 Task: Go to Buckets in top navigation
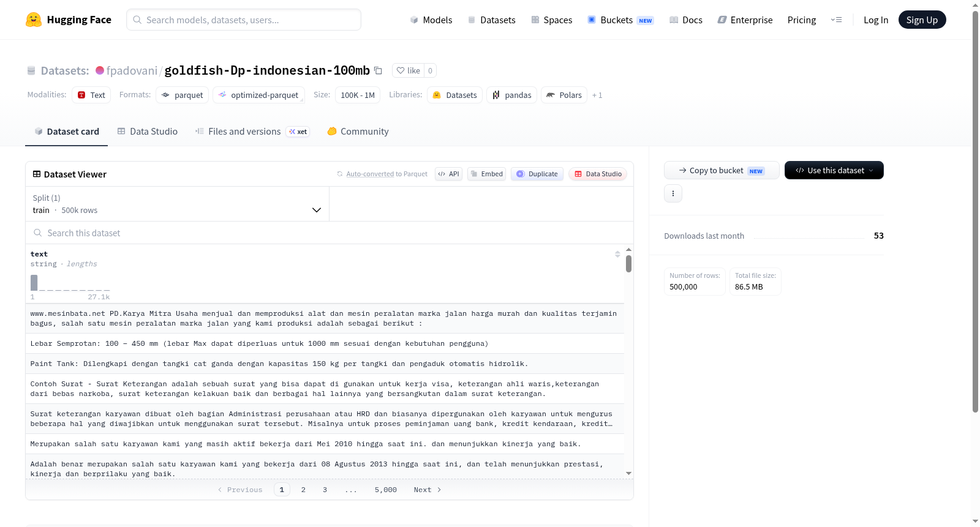click(620, 20)
